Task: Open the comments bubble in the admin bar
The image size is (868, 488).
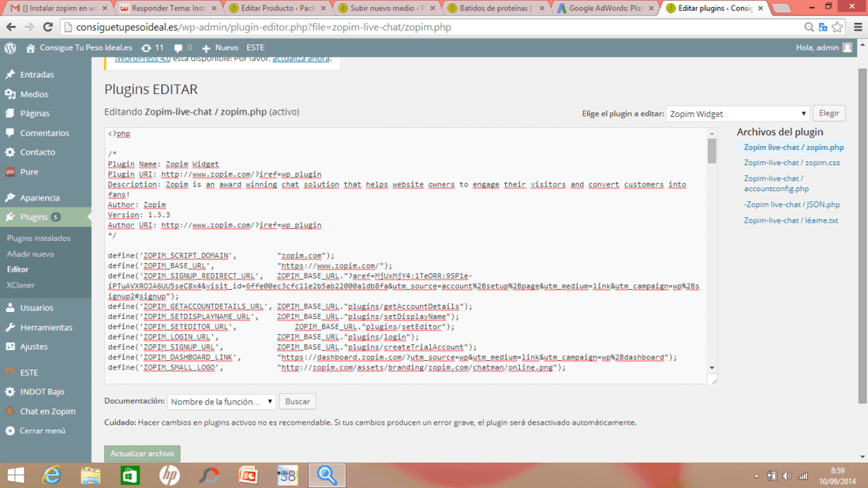Action: (178, 48)
